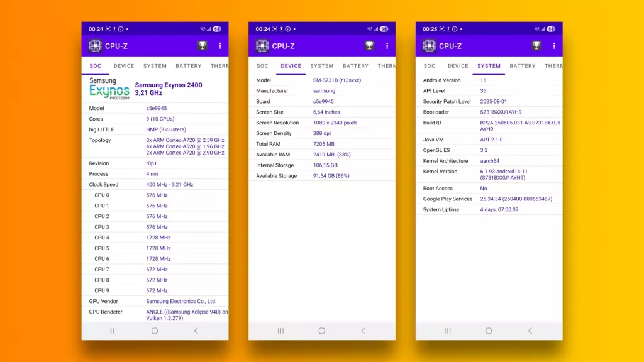This screenshot has height=362, width=644.
Task: Tap the screen size '6,64 inches' value
Action: coord(326,112)
